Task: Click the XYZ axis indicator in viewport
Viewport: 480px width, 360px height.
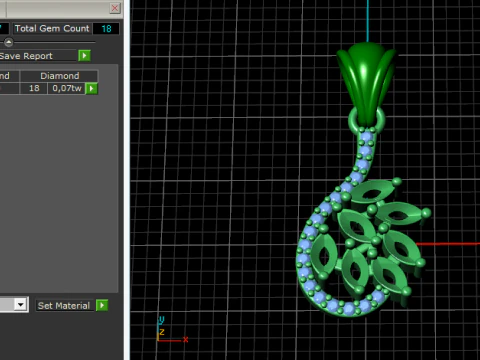Action: click(172, 330)
